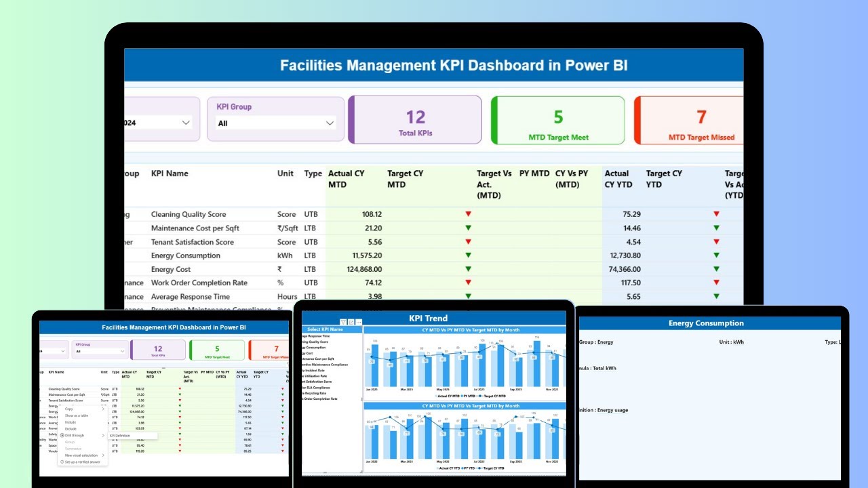Expand the Copy submenu arrow

point(103,409)
